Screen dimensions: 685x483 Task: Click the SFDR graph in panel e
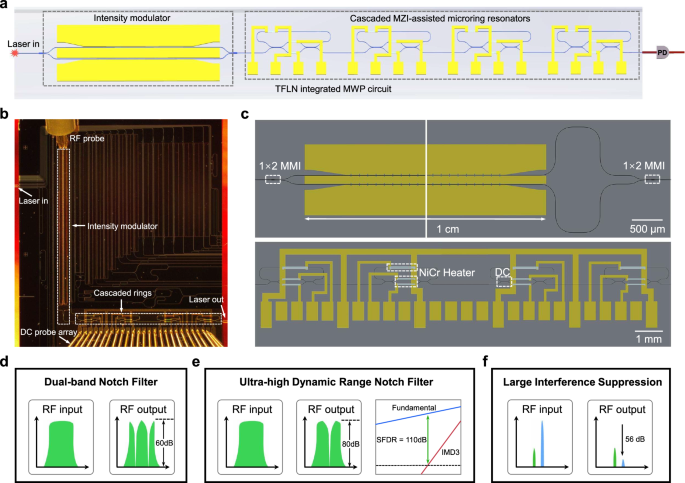[418, 437]
